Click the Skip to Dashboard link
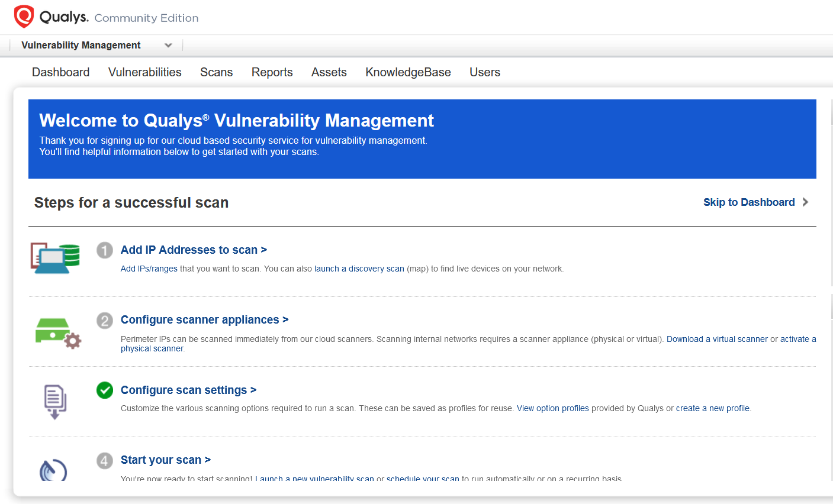 coord(749,202)
